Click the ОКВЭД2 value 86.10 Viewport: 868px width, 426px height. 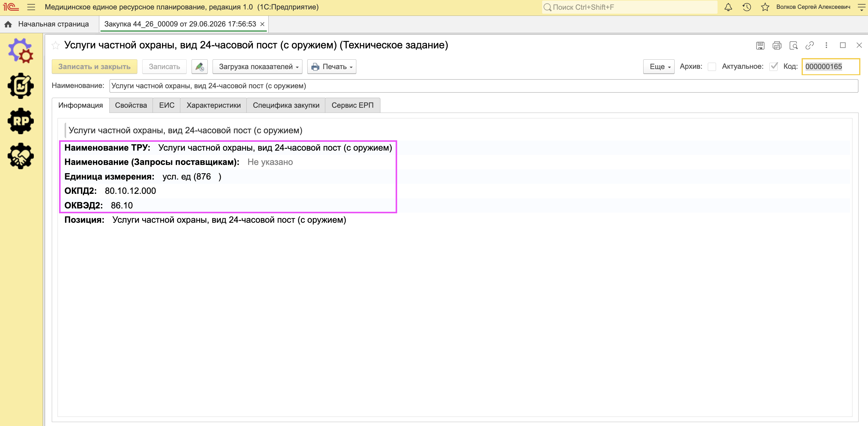point(122,205)
